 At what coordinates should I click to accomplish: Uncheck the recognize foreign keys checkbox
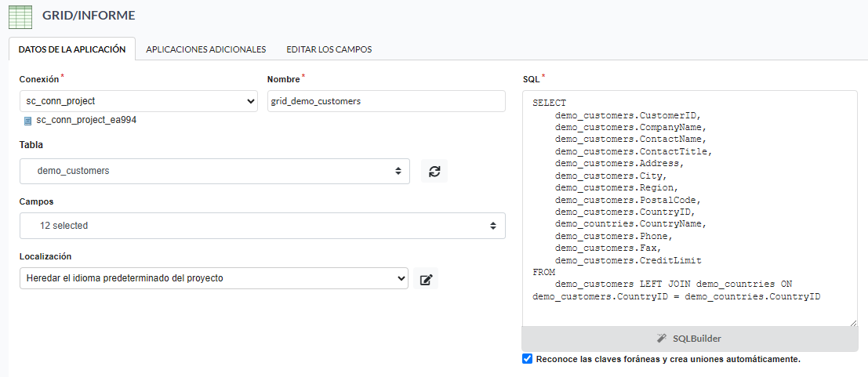tap(528, 359)
